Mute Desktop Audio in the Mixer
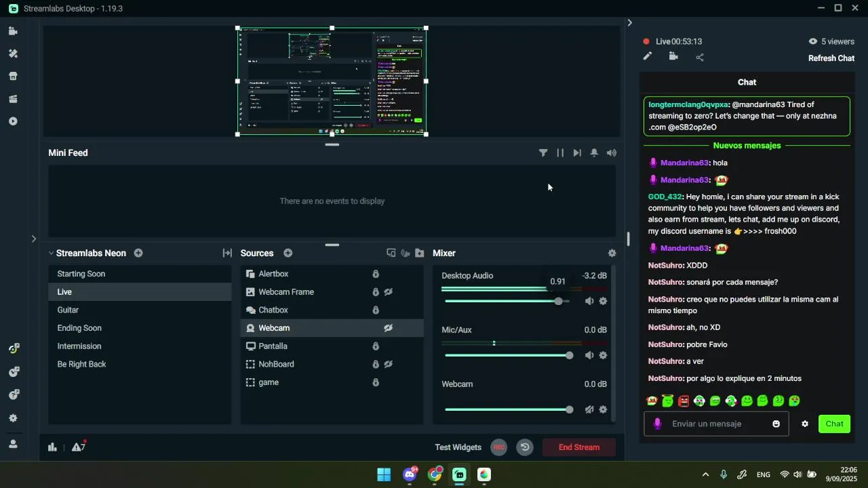The image size is (868, 488). point(589,301)
